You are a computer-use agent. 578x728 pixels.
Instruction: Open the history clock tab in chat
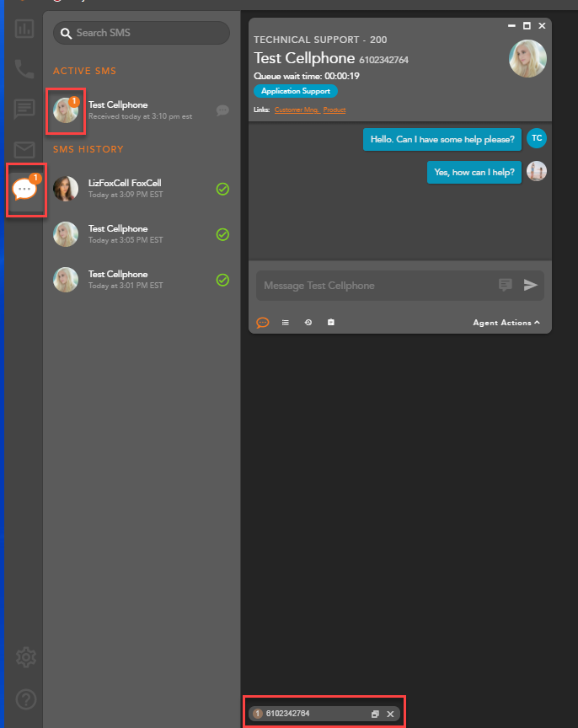308,323
